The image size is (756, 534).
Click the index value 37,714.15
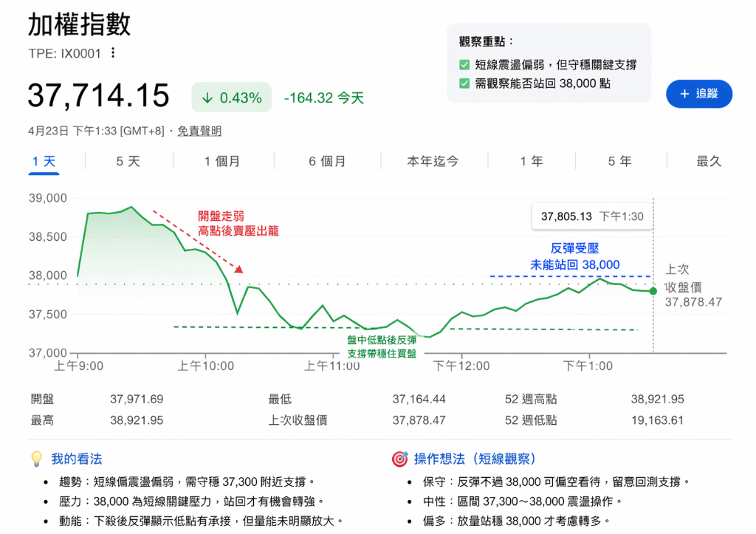pyautogui.click(x=98, y=95)
